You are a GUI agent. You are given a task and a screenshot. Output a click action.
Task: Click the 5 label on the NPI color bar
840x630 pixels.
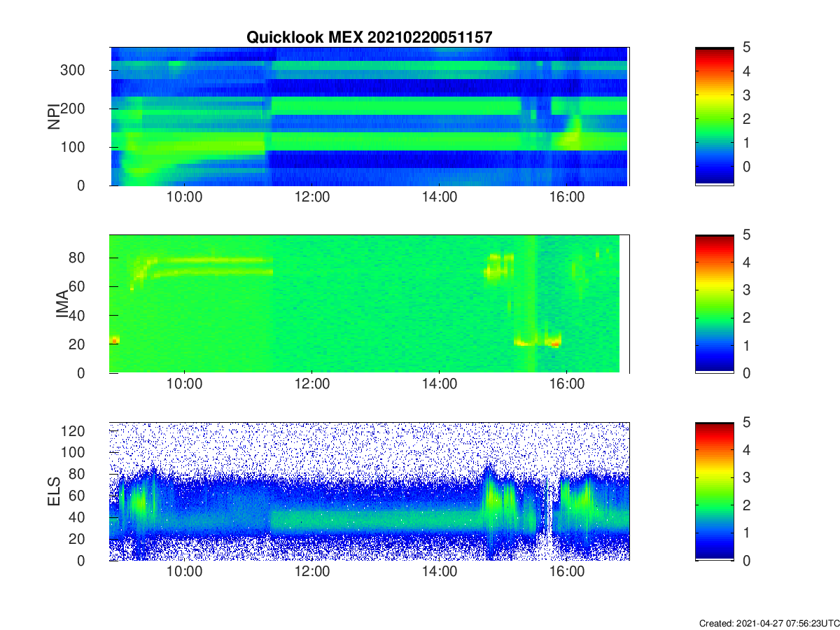pyautogui.click(x=746, y=47)
